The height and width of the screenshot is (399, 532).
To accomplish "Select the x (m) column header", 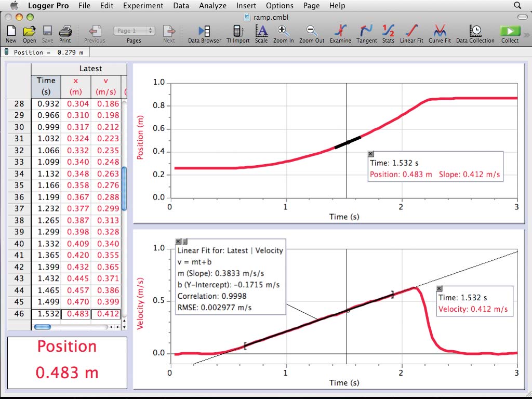I will point(76,86).
